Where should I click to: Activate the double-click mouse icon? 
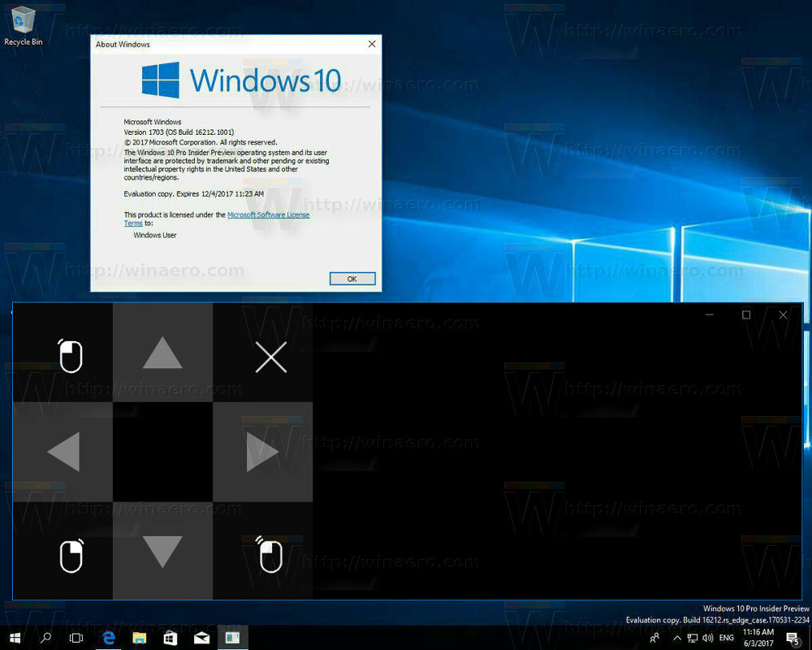pyautogui.click(x=271, y=557)
